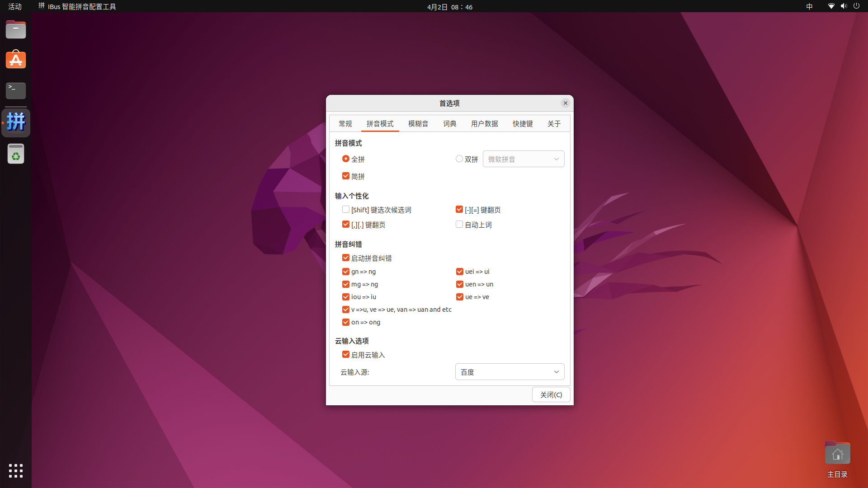The width and height of the screenshot is (868, 488).
Task: Enable 自动上词 checkbox
Action: (x=459, y=224)
